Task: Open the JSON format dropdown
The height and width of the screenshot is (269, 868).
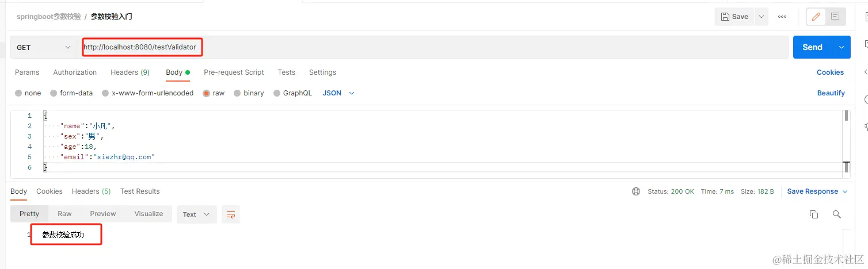Action: [x=338, y=93]
